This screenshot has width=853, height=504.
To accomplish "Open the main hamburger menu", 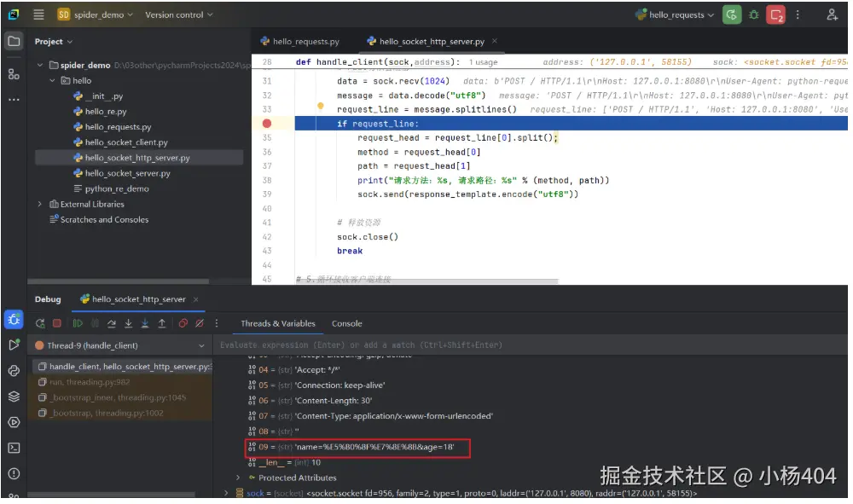I will (38, 14).
